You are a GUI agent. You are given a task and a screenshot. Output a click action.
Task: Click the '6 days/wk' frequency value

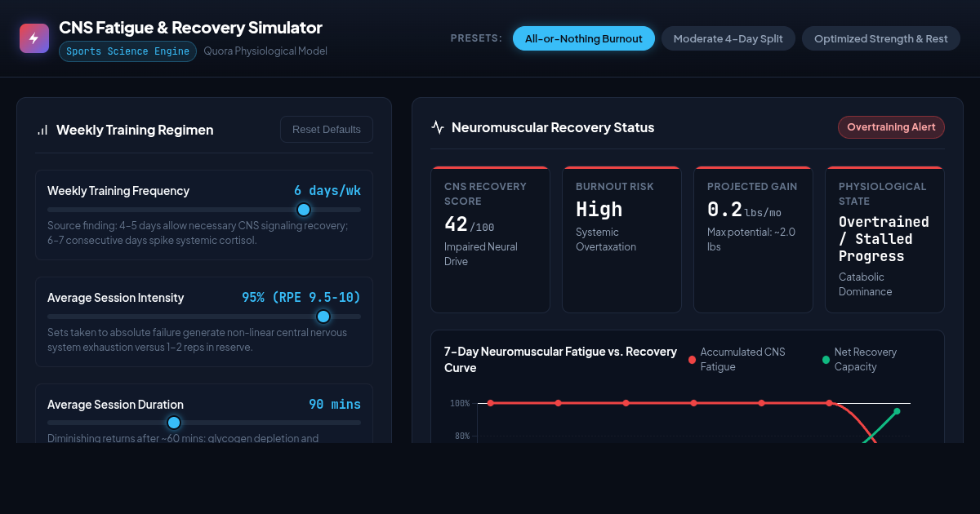[x=327, y=191]
